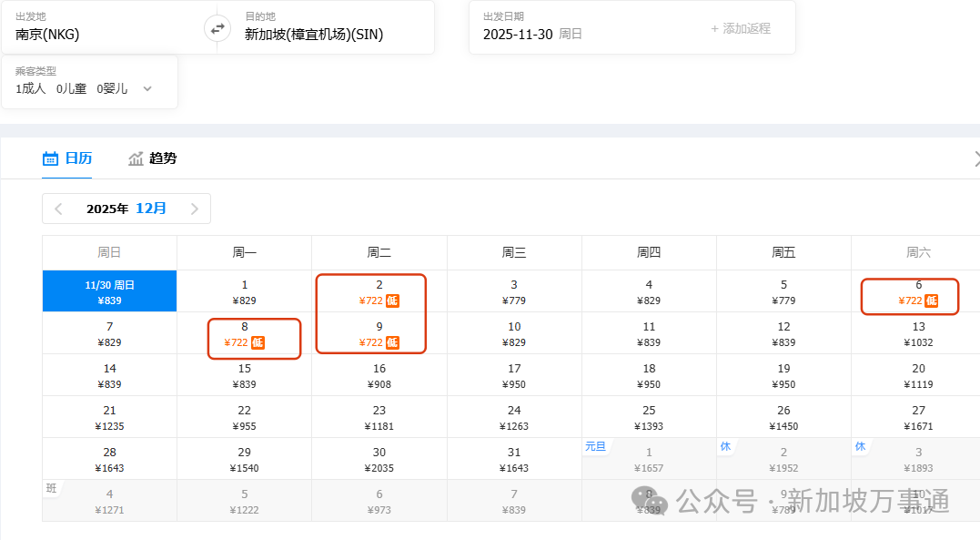980x540 pixels.
Task: Click 添加返程 to add return trip
Action: [x=741, y=29]
